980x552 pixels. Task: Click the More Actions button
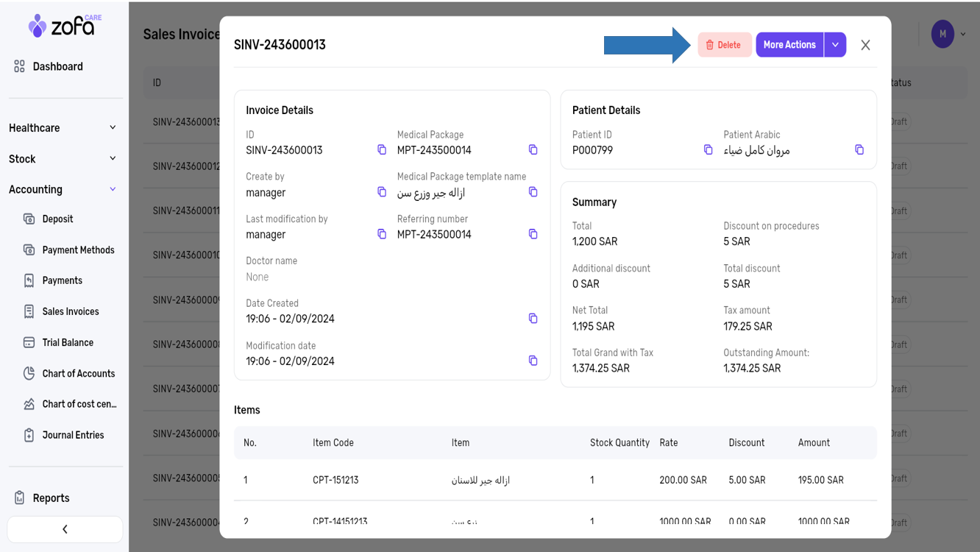click(x=789, y=45)
